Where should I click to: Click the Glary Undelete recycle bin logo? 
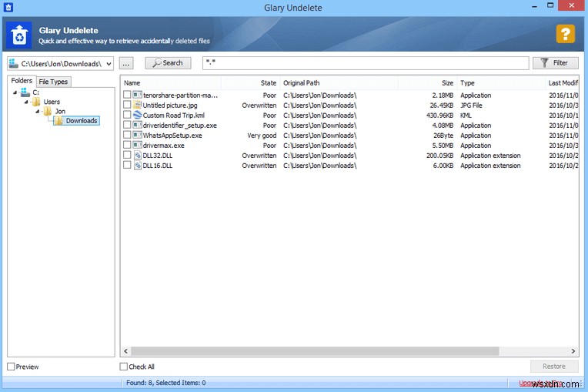click(18, 35)
